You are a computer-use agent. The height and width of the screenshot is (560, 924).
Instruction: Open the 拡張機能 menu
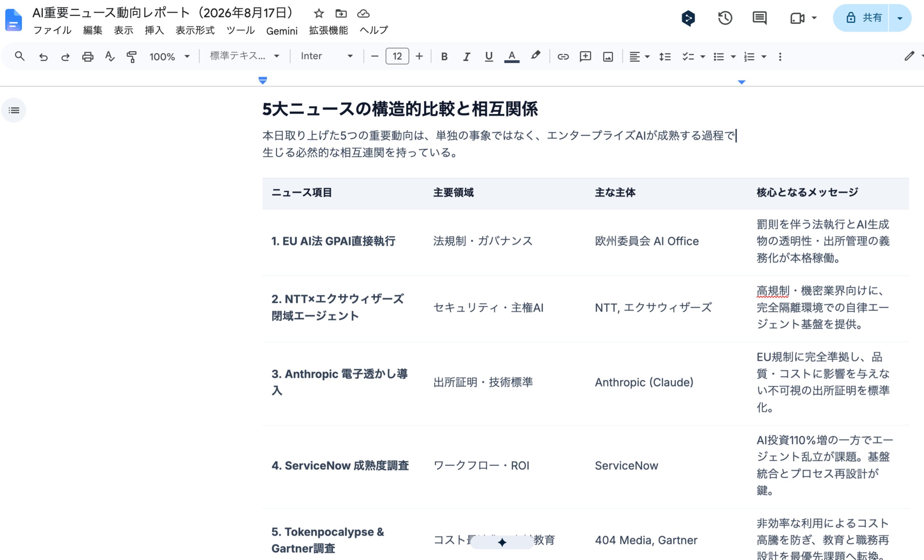pyautogui.click(x=329, y=31)
